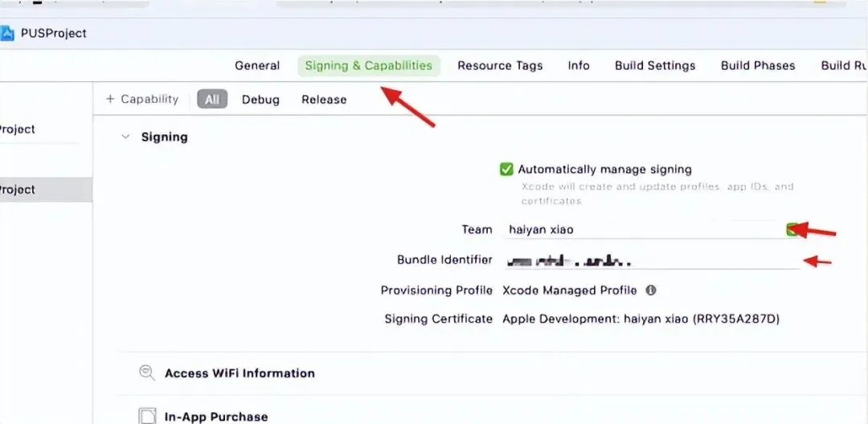
Task: Select the Signing & Capabilities tab
Action: click(x=369, y=65)
